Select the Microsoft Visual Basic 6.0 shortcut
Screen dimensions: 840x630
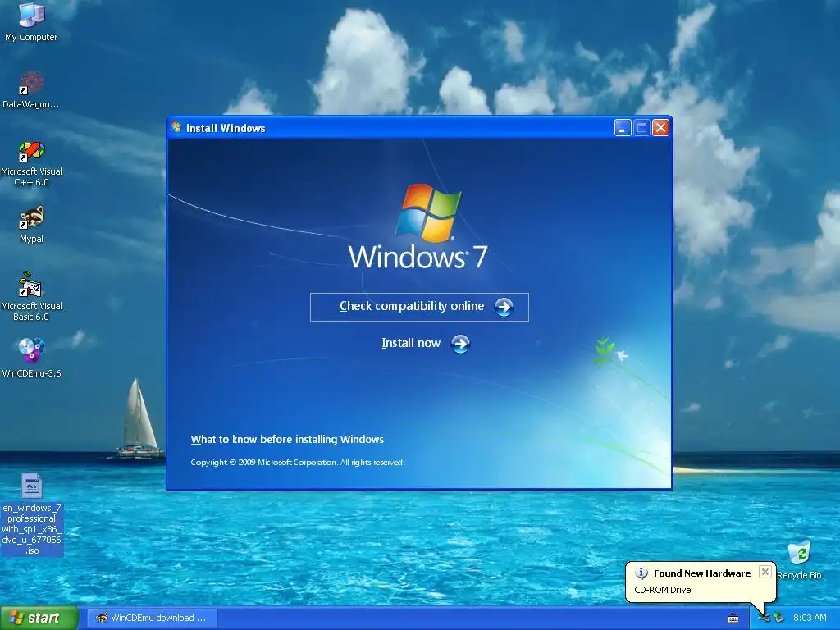point(31,285)
